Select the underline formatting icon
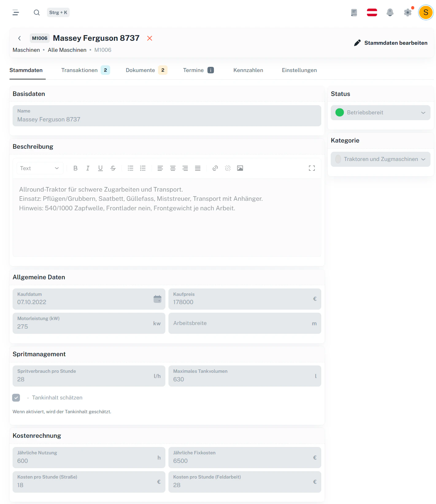The height and width of the screenshot is (504, 436). tap(100, 168)
